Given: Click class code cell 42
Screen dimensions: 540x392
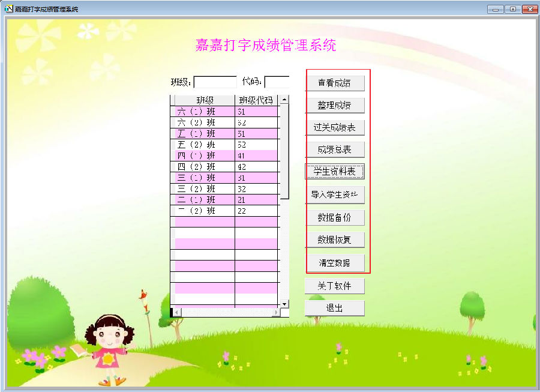Looking at the screenshot, I should point(256,167).
